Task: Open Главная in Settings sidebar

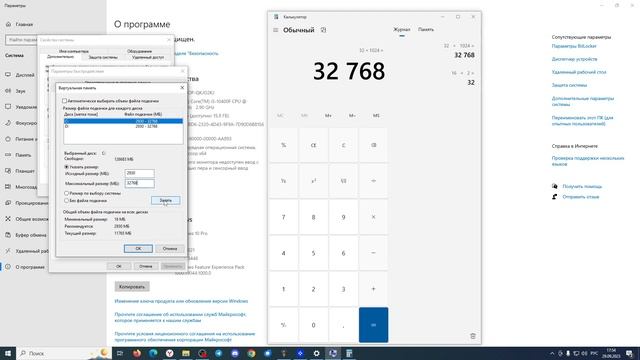Action: pos(24,24)
